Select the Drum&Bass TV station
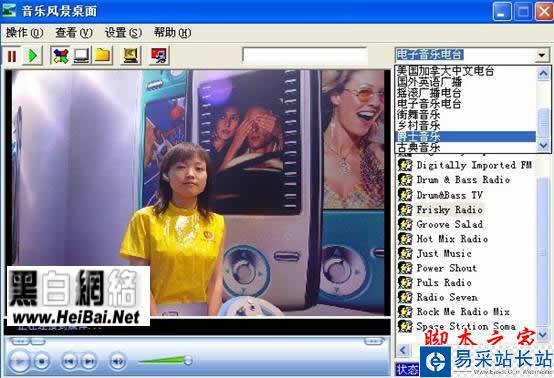Screen dimensions: 554x378 pyautogui.click(x=449, y=195)
